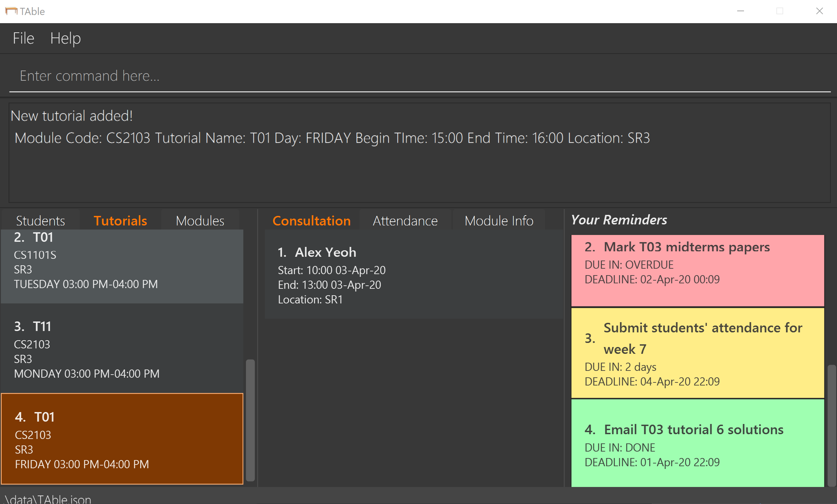Open the File menu
The image size is (837, 504).
(x=24, y=38)
